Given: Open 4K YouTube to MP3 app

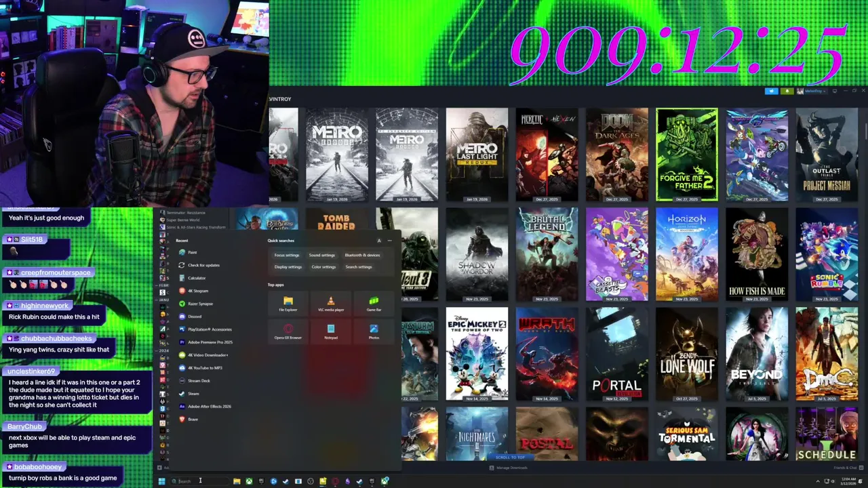Looking at the screenshot, I should [200, 368].
